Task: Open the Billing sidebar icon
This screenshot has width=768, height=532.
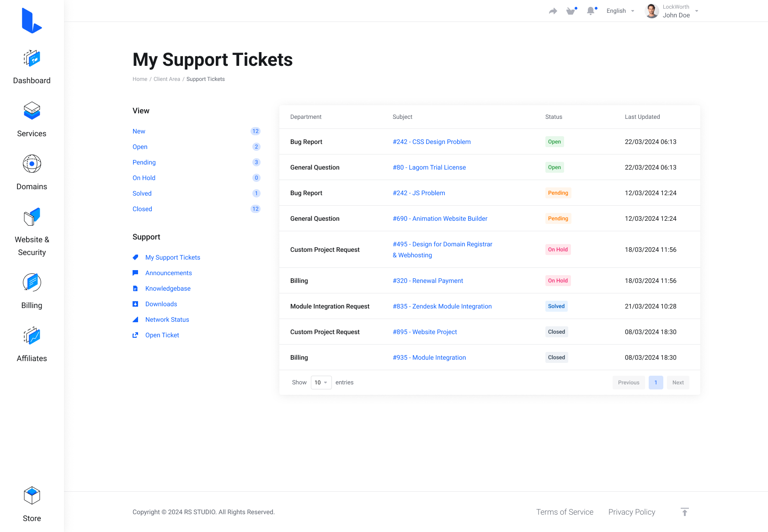Action: 32,282
